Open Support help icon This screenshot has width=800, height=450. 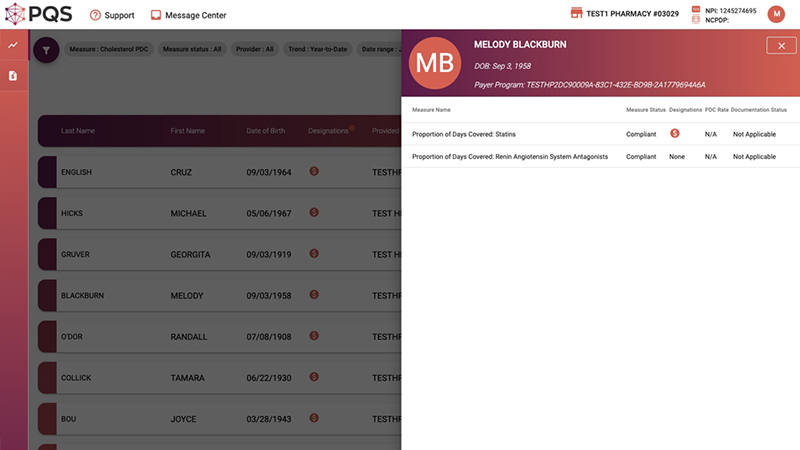coord(95,15)
